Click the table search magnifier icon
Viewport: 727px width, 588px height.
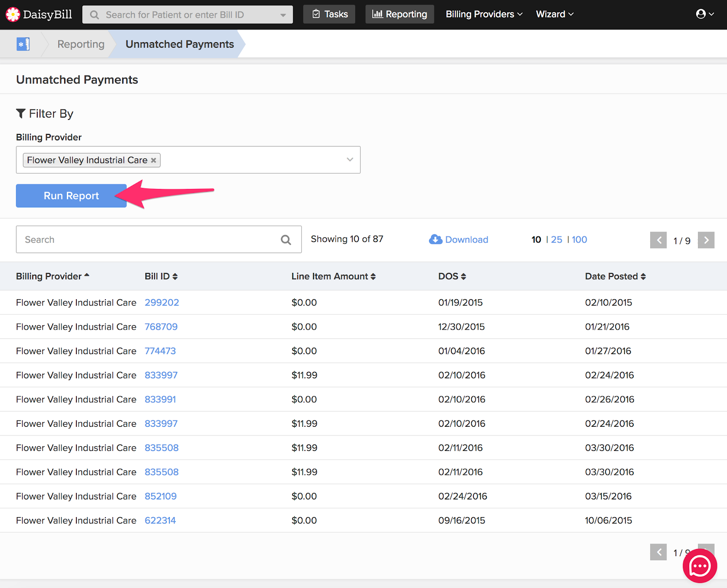(286, 240)
